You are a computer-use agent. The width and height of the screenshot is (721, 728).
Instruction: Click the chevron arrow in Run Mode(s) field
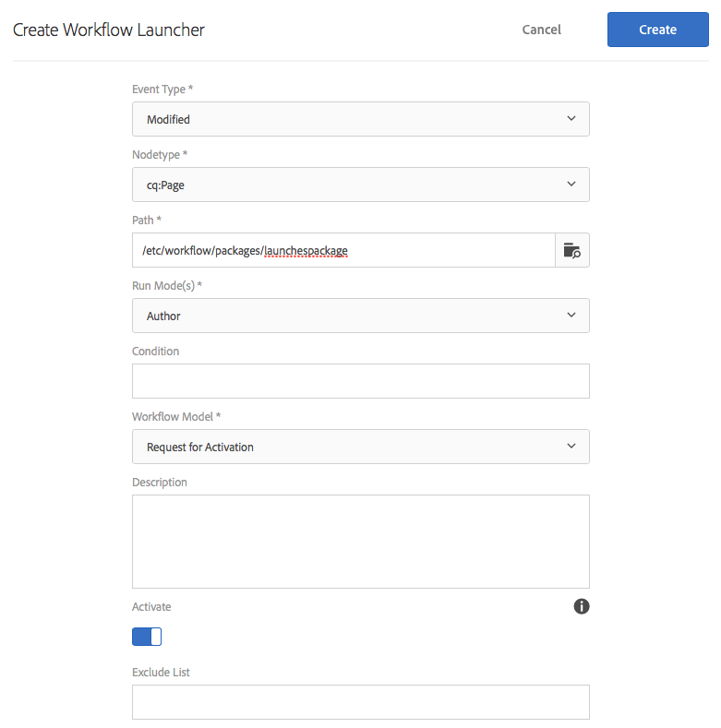point(571,315)
